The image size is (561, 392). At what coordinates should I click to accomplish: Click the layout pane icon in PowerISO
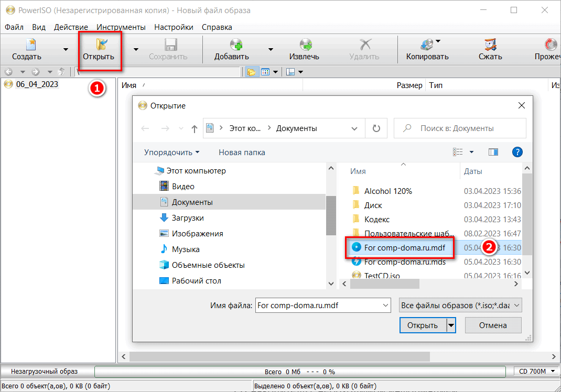click(290, 72)
